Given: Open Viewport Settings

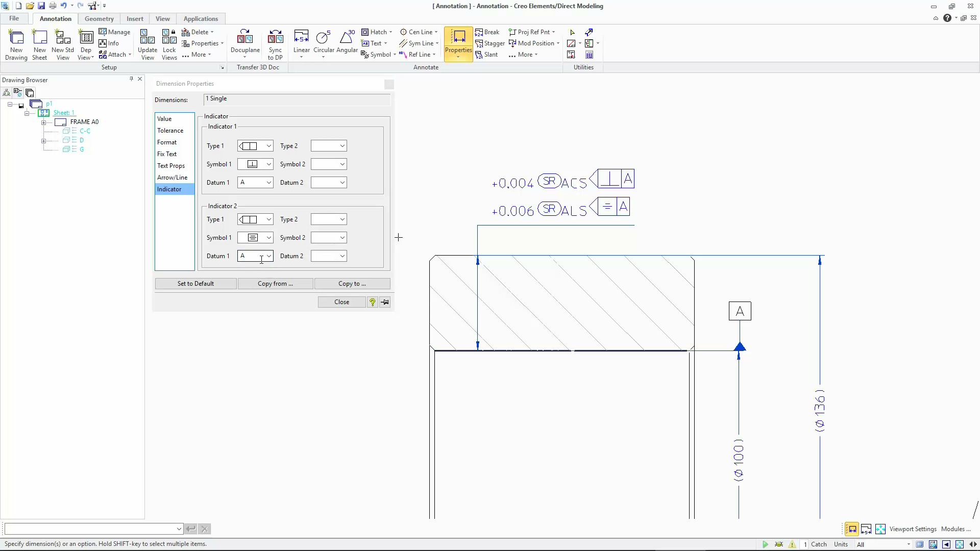Looking at the screenshot, I should click(913, 529).
